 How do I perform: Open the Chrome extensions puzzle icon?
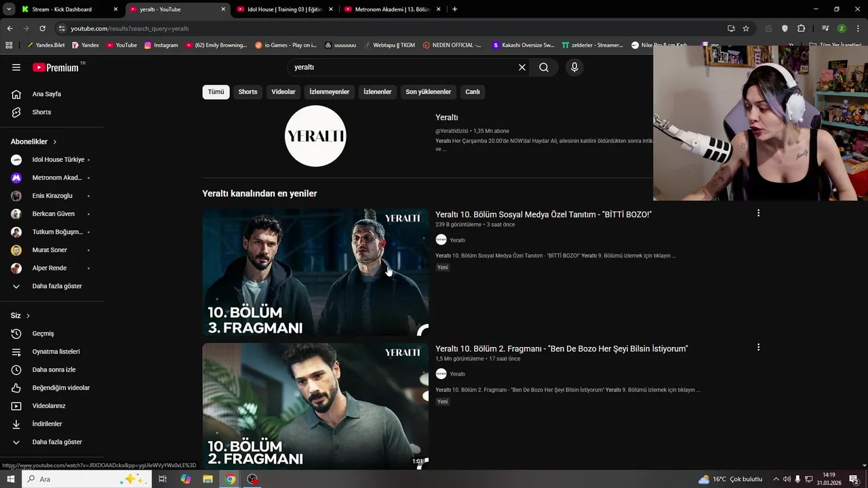click(x=802, y=28)
